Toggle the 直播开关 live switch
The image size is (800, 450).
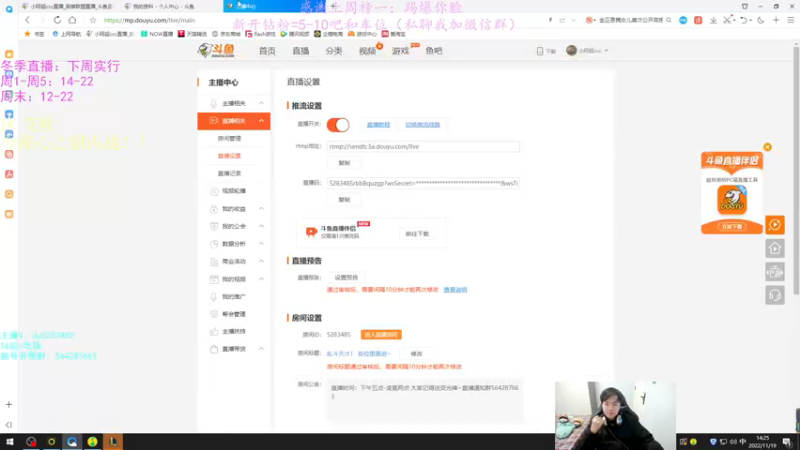(338, 124)
